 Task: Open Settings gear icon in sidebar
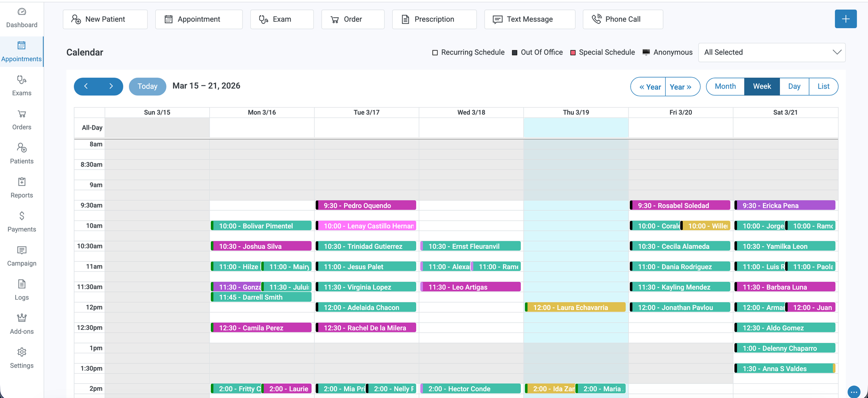[22, 352]
